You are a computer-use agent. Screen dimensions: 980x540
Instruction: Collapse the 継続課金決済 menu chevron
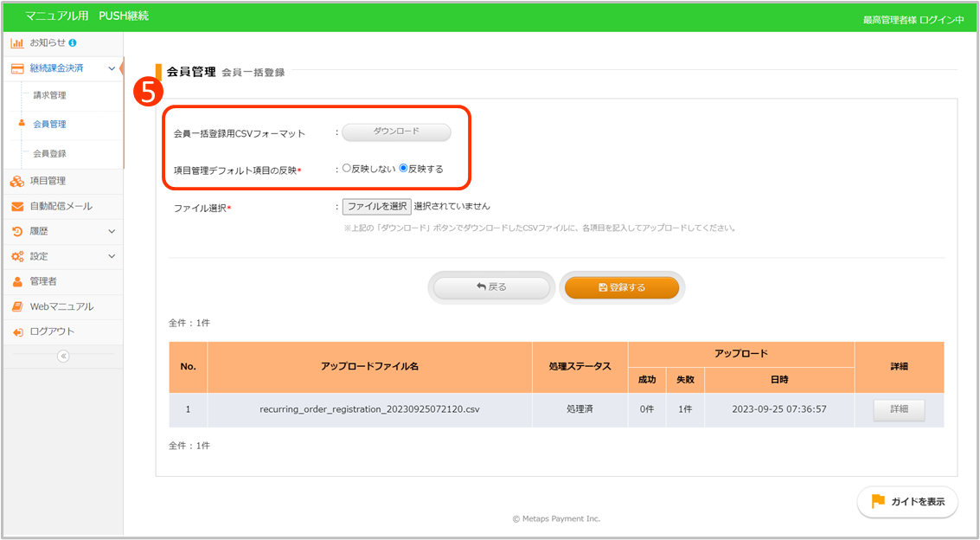(112, 68)
